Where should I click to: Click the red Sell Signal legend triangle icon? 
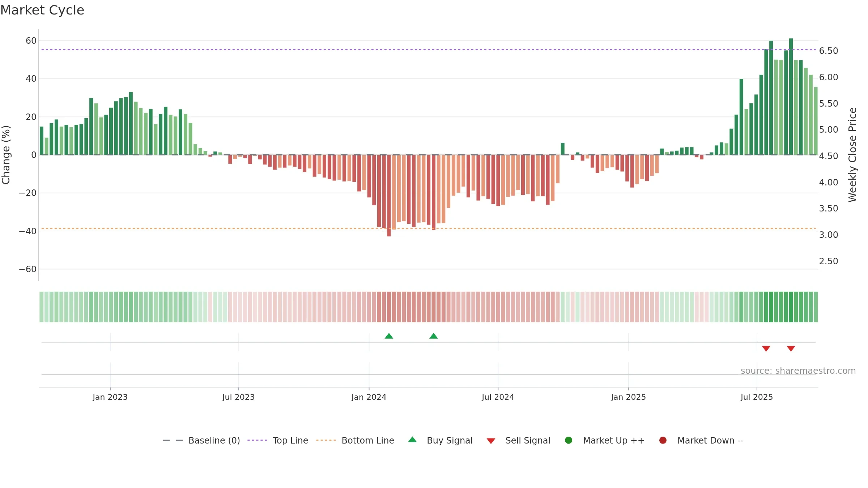point(491,441)
